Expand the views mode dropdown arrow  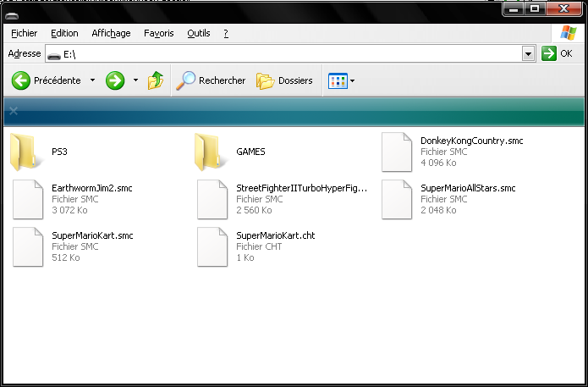point(353,81)
